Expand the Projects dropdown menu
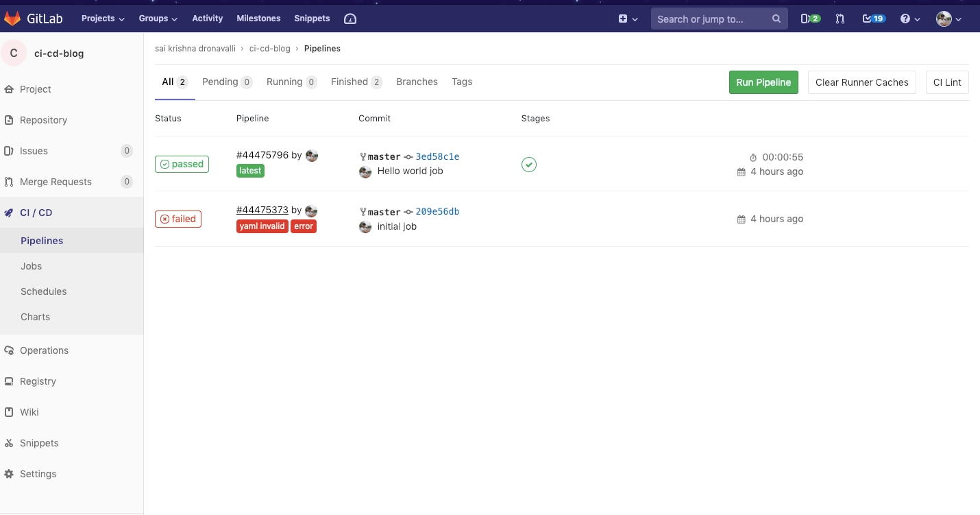980x515 pixels. (x=103, y=19)
